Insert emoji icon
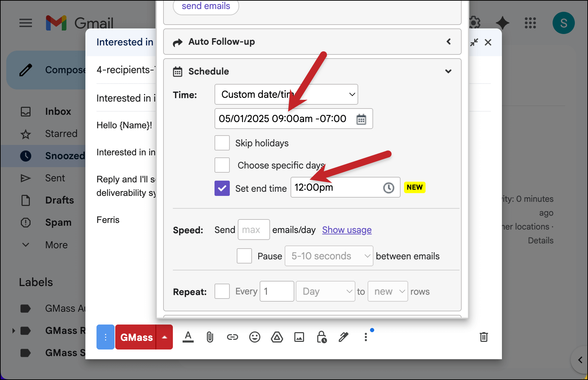 click(x=255, y=337)
